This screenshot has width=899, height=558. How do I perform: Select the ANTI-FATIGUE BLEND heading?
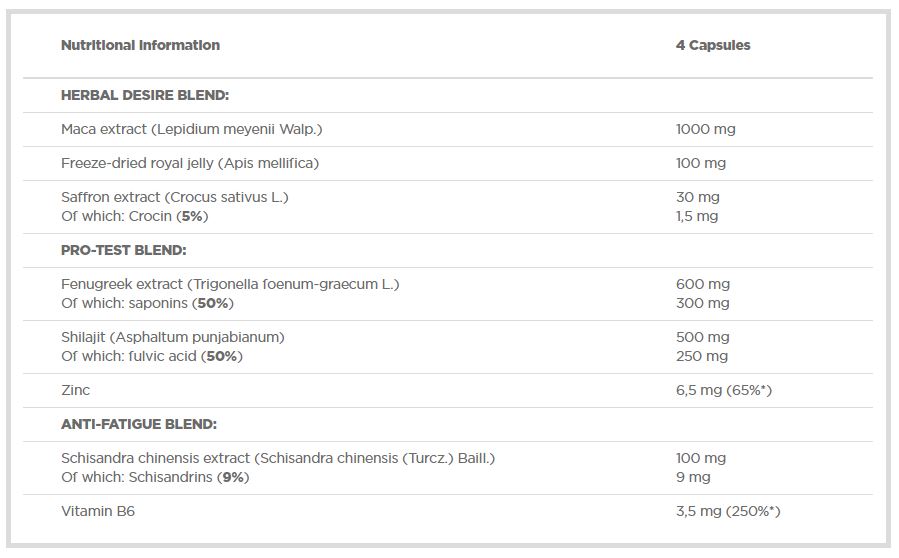[139, 424]
